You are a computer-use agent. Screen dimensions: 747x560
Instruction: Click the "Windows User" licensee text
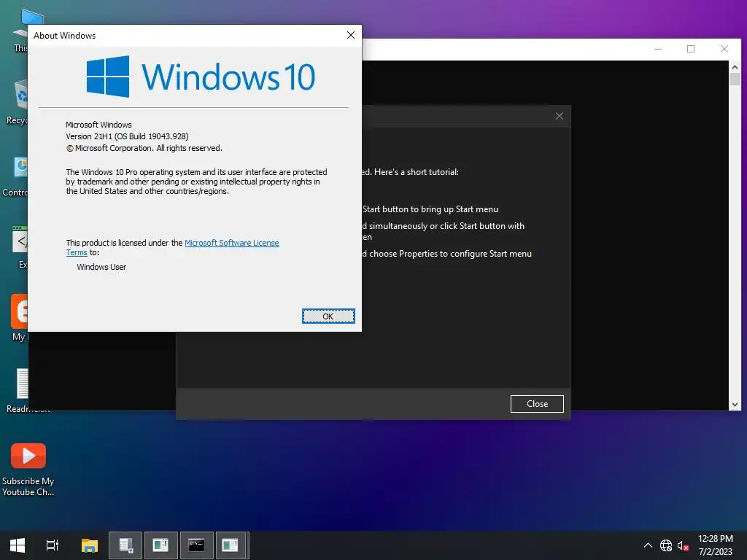[x=101, y=267]
